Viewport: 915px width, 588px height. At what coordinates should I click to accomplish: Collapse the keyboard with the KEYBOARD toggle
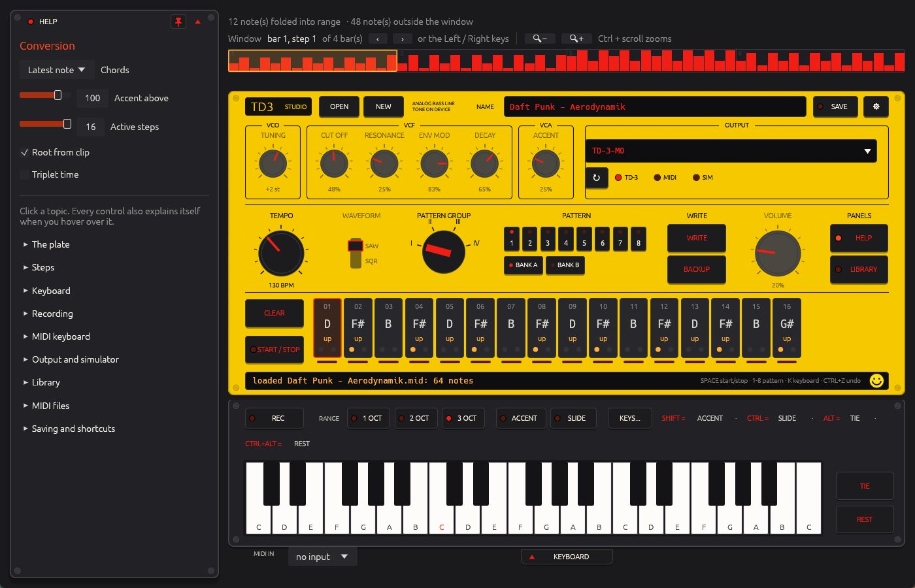[x=567, y=557]
